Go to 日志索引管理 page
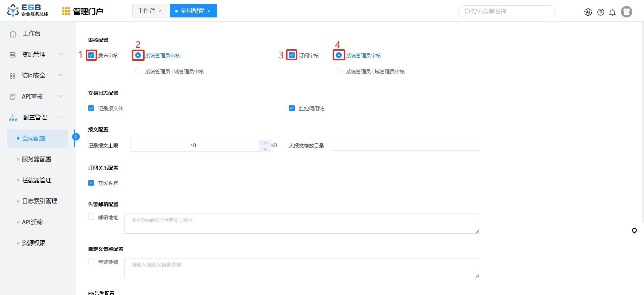Viewport: 644px width, 295px height. [x=39, y=201]
